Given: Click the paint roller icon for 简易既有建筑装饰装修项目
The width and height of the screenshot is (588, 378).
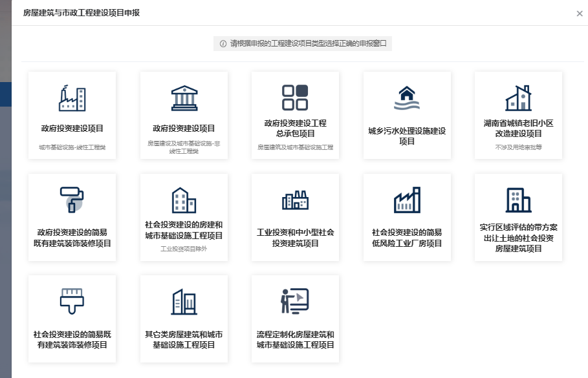Looking at the screenshot, I should click(72, 200).
